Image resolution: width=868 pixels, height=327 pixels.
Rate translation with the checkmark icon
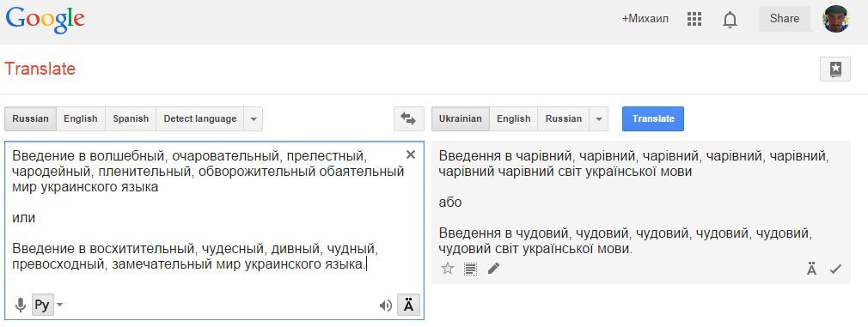(x=835, y=269)
